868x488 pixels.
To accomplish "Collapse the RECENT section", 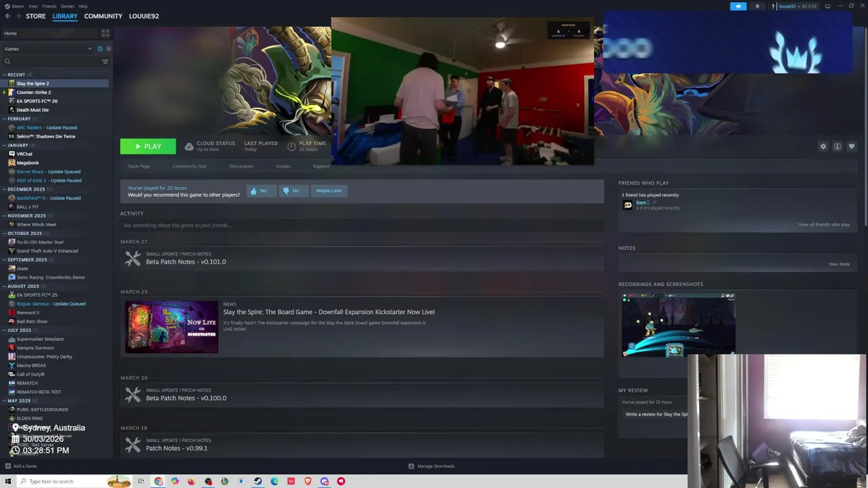I will (5, 75).
